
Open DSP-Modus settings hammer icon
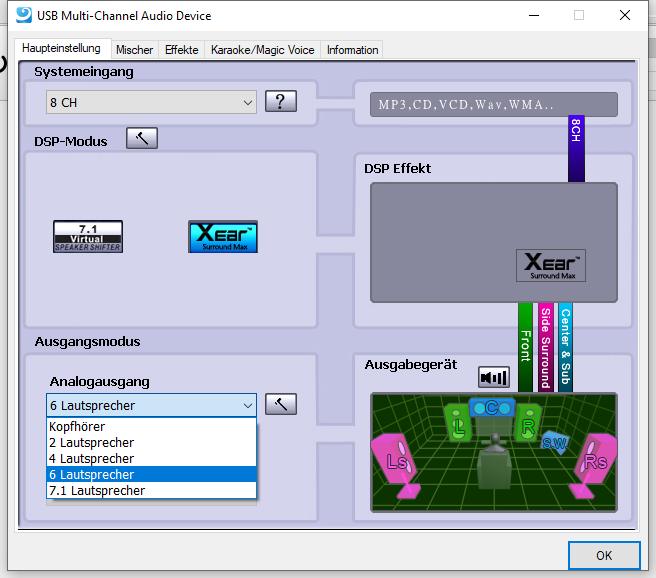[x=142, y=138]
